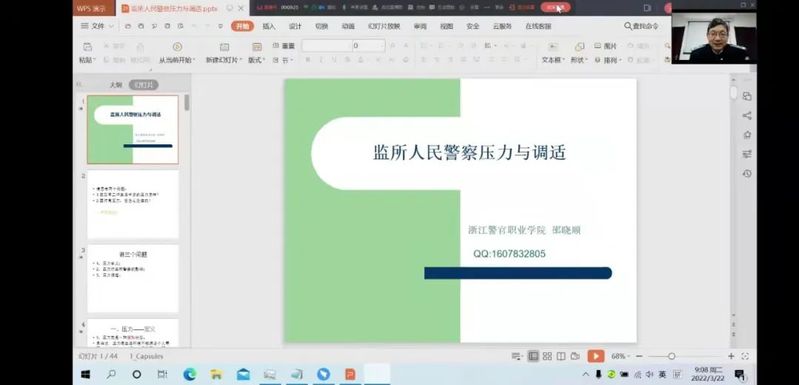Open the 文件 file menu

97,26
